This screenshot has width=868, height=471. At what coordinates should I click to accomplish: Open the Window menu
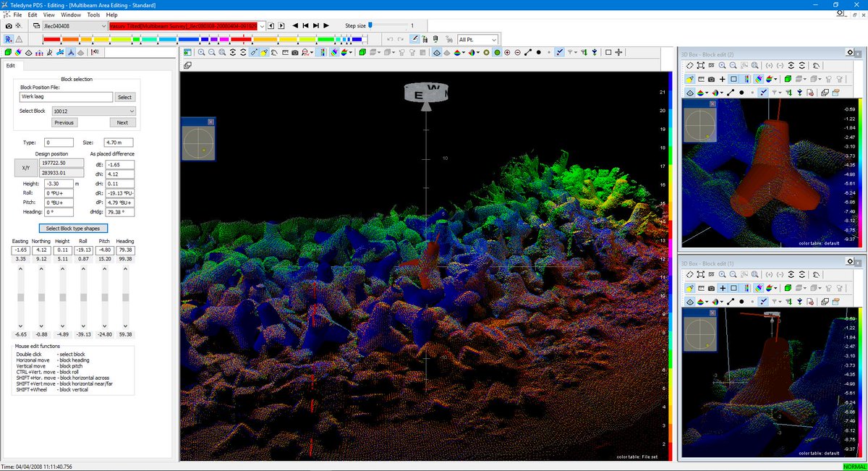(x=71, y=14)
